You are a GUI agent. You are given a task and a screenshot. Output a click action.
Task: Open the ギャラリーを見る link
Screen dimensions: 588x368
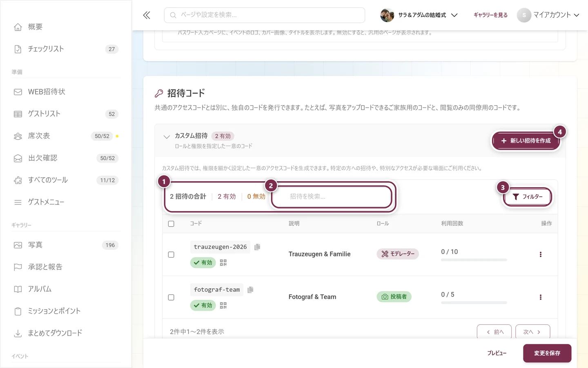(490, 15)
